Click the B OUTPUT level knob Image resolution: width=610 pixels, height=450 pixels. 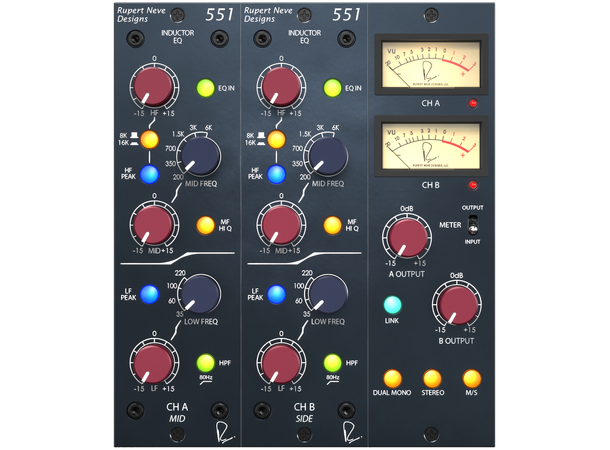point(457,304)
